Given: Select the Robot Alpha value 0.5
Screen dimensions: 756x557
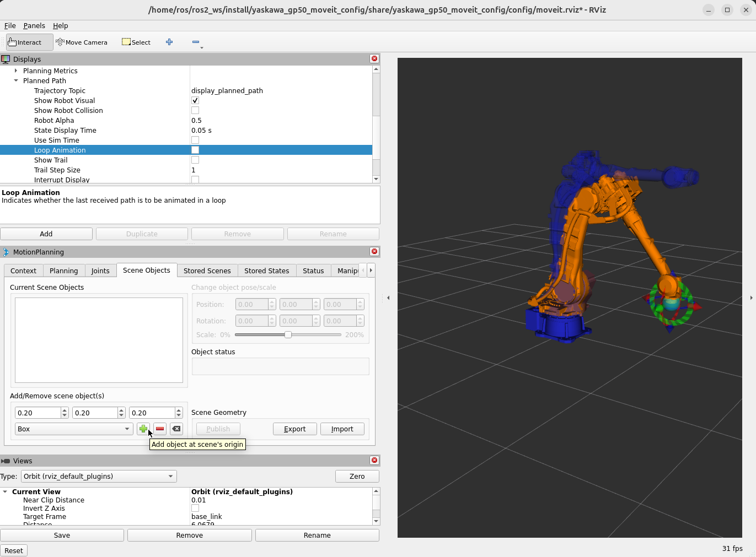Looking at the screenshot, I should (x=196, y=120).
